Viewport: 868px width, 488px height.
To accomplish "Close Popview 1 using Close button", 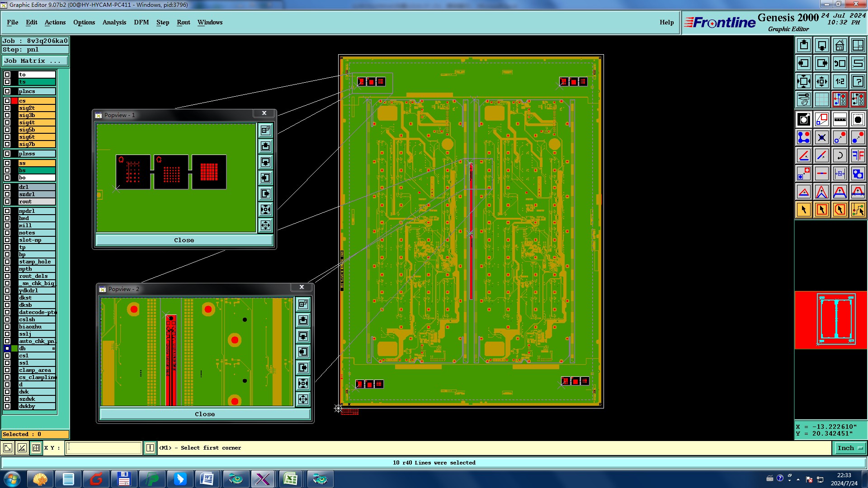I will tap(184, 240).
